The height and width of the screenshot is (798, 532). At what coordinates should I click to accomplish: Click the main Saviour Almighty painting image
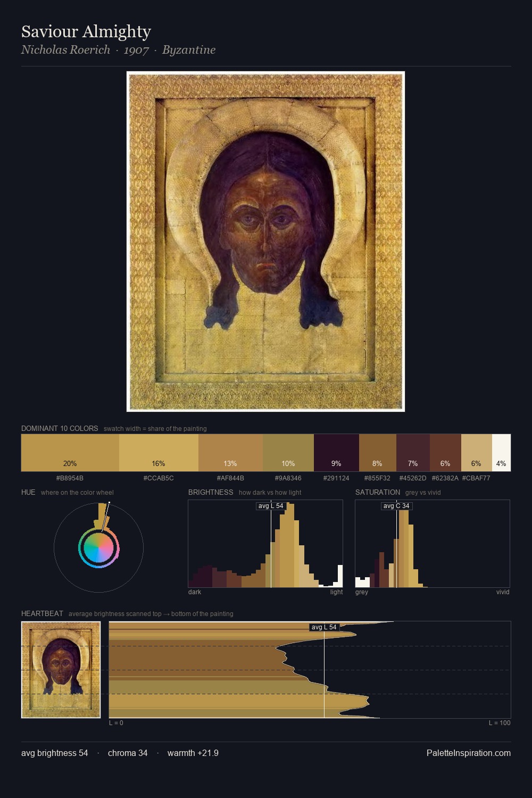(x=265, y=242)
